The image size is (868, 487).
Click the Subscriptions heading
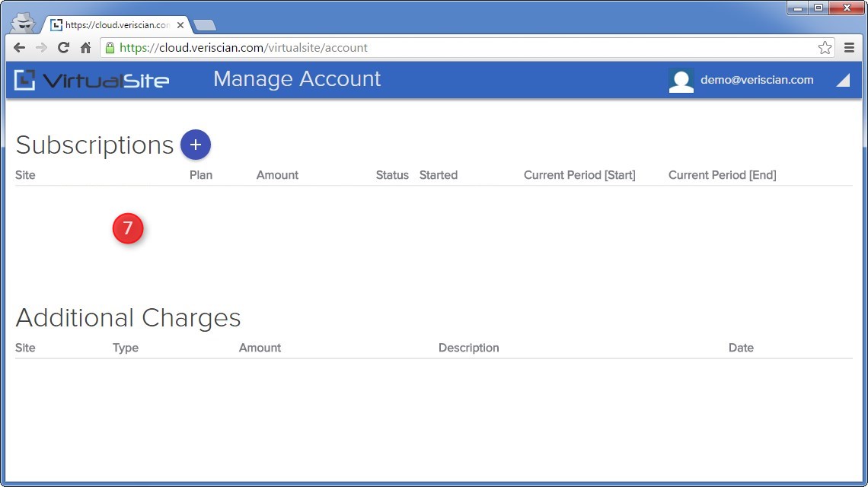pos(94,145)
